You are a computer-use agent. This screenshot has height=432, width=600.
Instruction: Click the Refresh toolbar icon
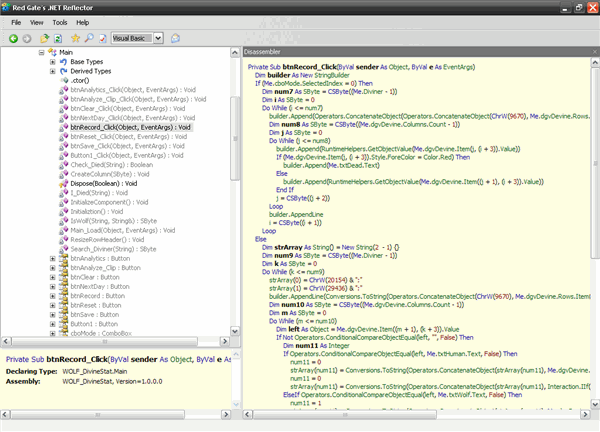(58, 38)
